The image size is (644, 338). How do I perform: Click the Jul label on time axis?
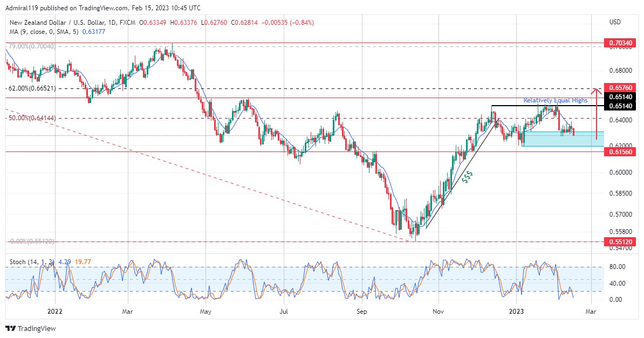pos(284,311)
